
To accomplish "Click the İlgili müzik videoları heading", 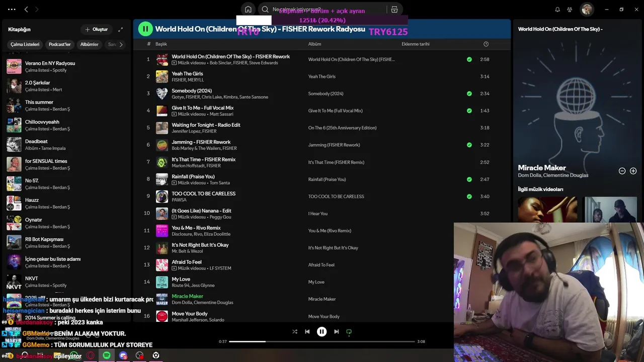I will click(540, 189).
